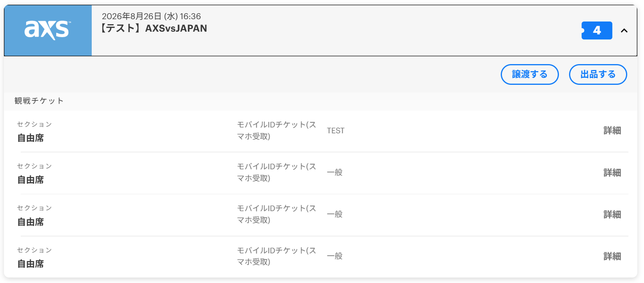644x283 pixels.
Task: Click the 譲渡する transfer button
Action: pos(530,74)
